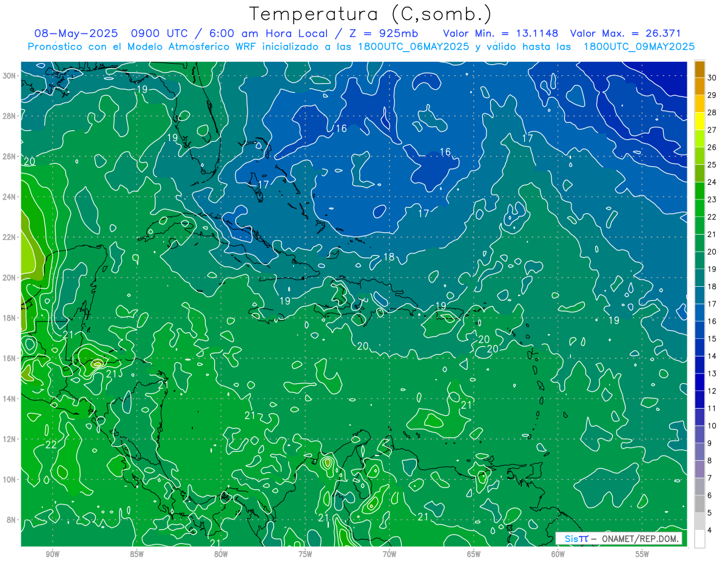Click the '22' contour label on the map near 12N
The height and width of the screenshot is (562, 728).
point(51,444)
